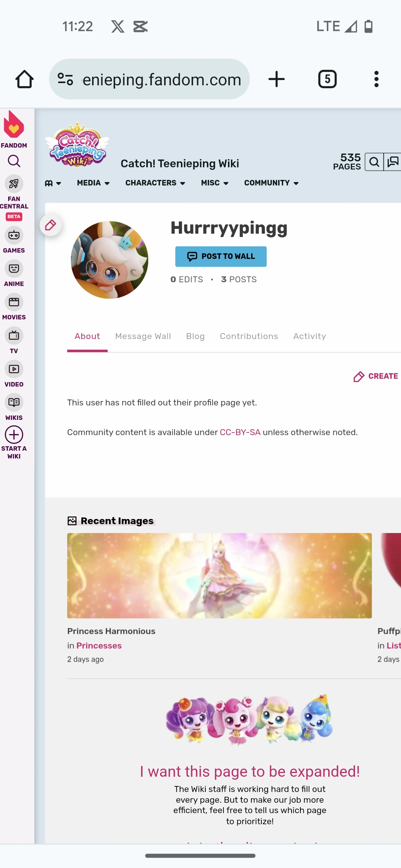401x868 pixels.
Task: Click the Start a Wiki plus icon
Action: (x=14, y=435)
